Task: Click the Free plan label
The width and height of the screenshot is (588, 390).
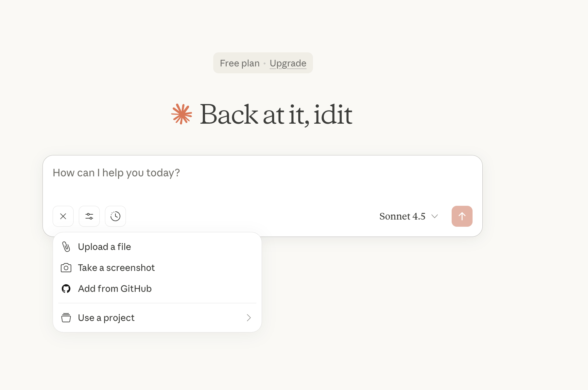Action: click(x=240, y=63)
